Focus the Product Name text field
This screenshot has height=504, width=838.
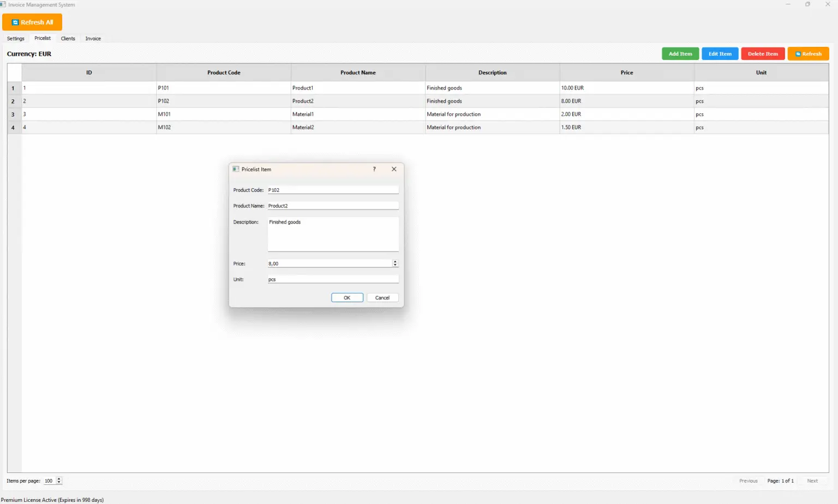[333, 206]
